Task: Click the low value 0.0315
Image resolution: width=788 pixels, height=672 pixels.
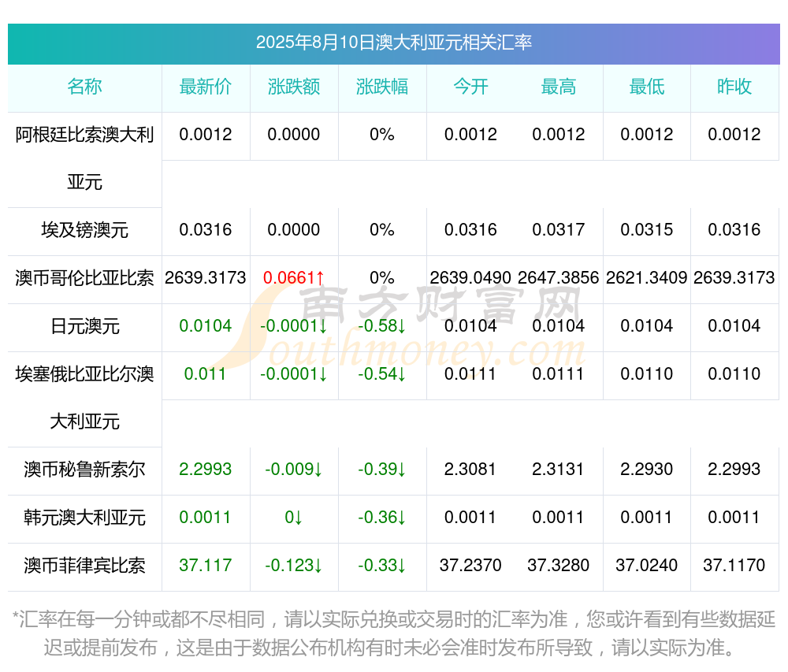Action: coord(647,230)
